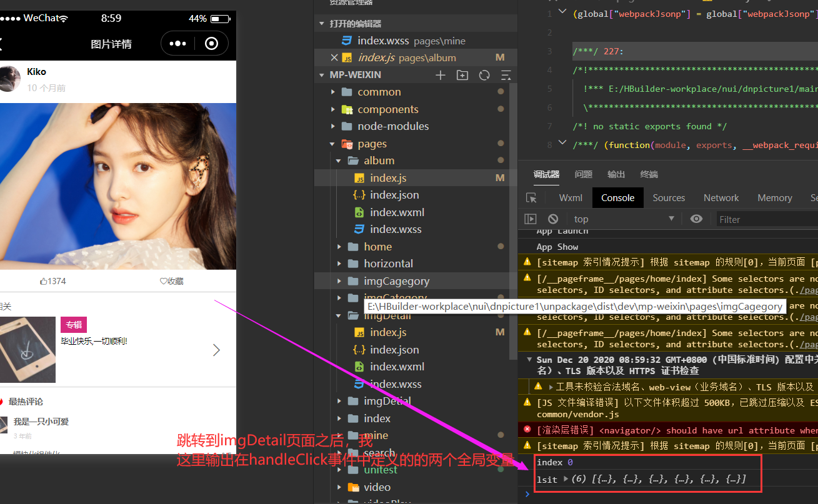Click new file icon in MP-WEIXIN header
The width and height of the screenshot is (818, 504).
[441, 75]
